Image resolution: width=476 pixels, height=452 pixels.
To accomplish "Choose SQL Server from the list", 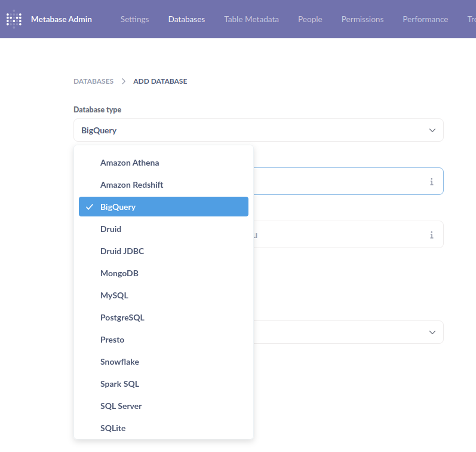I will [x=164, y=406].
